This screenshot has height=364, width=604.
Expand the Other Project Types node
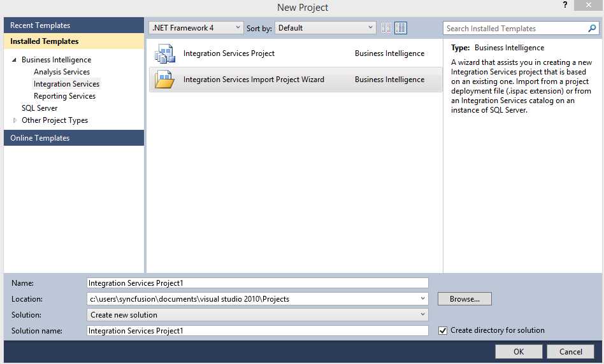click(x=15, y=120)
